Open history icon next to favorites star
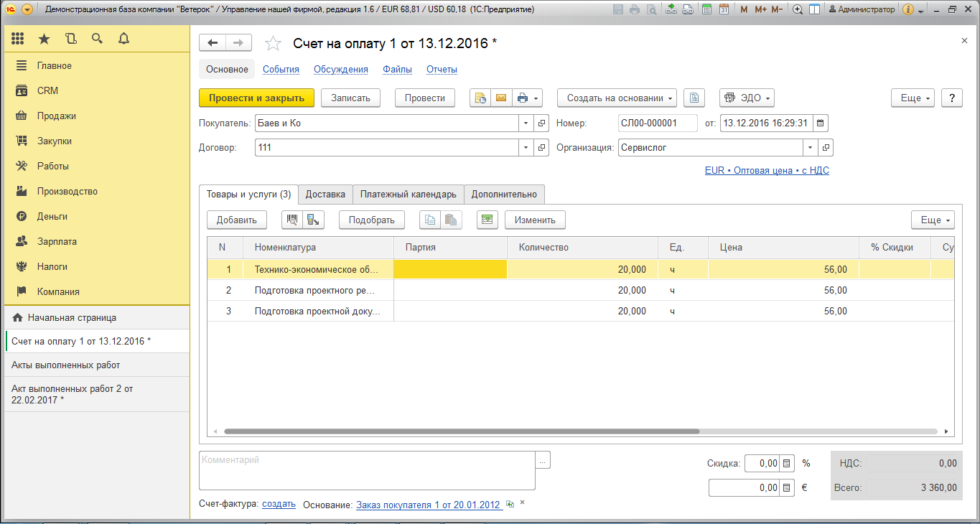This screenshot has height=524, width=980. click(70, 39)
